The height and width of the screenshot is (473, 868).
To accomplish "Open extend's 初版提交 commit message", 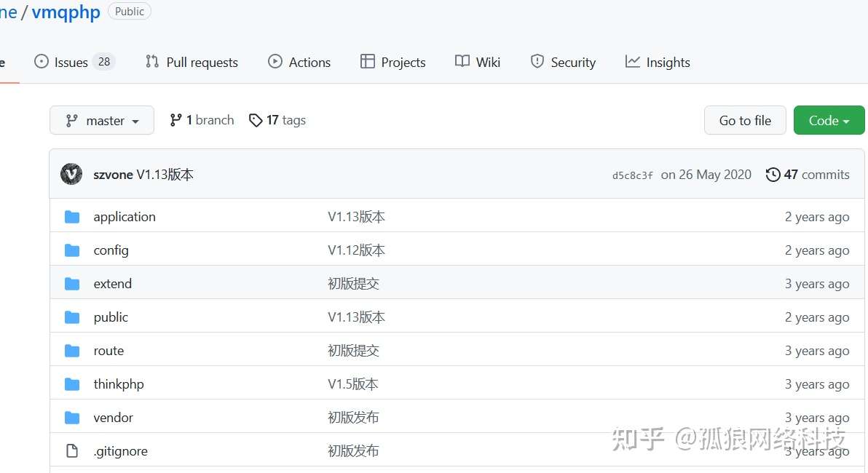I will click(353, 284).
